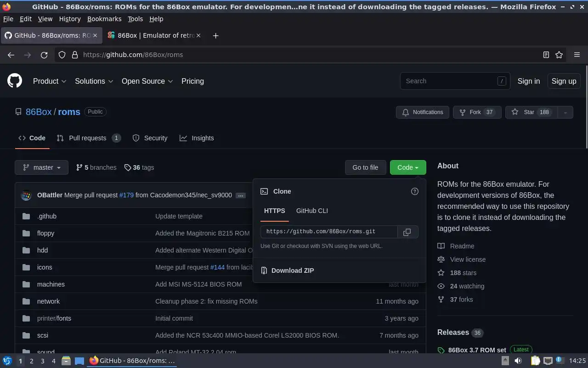This screenshot has width=588, height=368.
Task: Open the Star lists dropdown arrow
Action: (x=565, y=112)
